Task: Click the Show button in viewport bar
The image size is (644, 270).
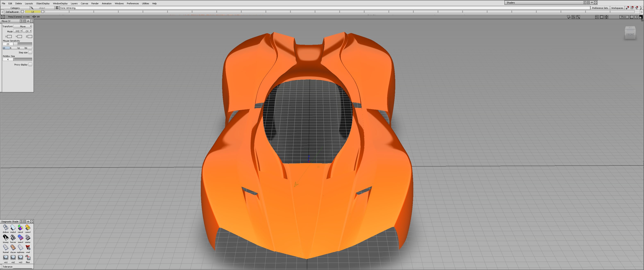Action: 624,17
